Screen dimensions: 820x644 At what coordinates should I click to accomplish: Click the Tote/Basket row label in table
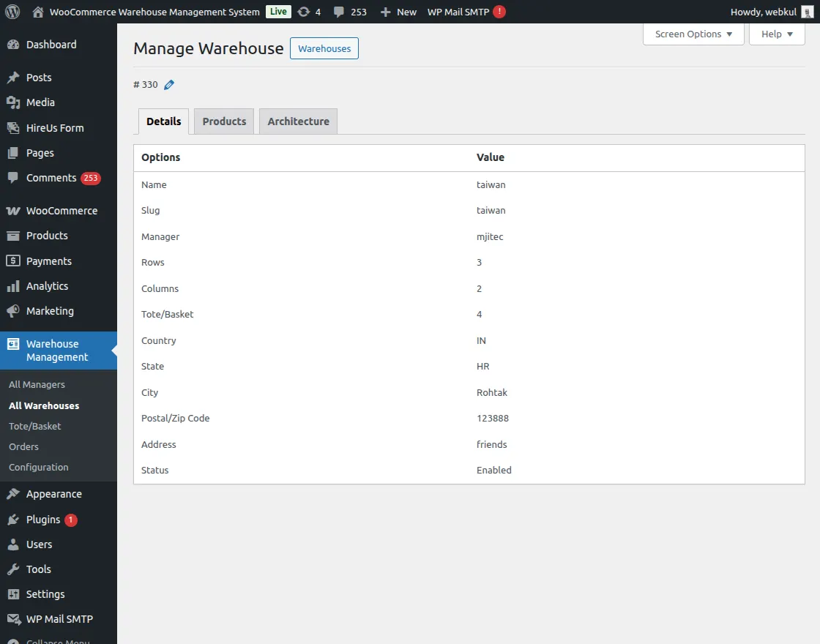pyautogui.click(x=168, y=314)
